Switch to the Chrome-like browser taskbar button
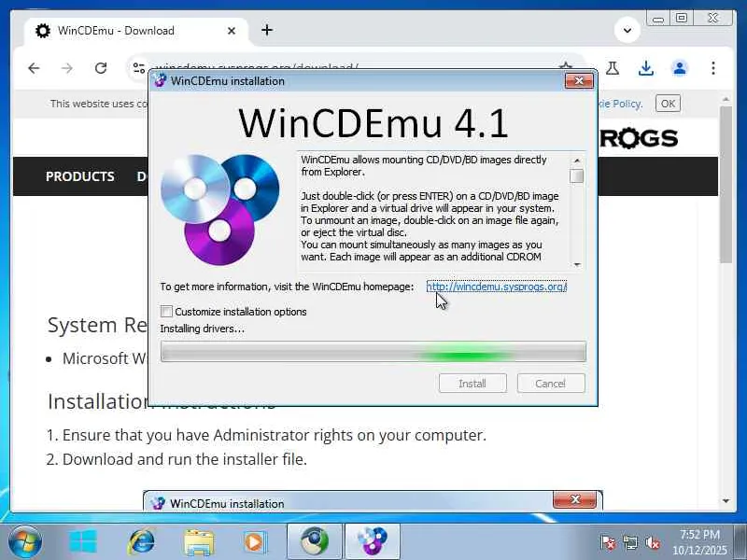 tap(315, 541)
